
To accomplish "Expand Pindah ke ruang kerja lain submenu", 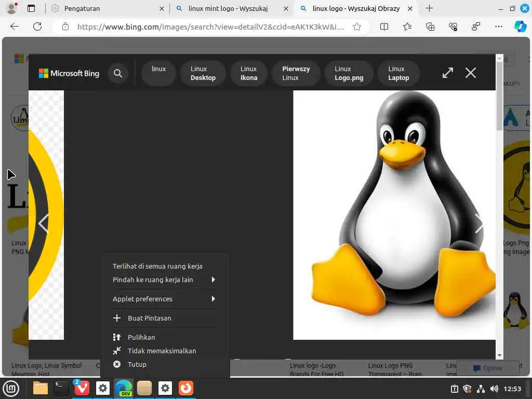I will [165, 280].
